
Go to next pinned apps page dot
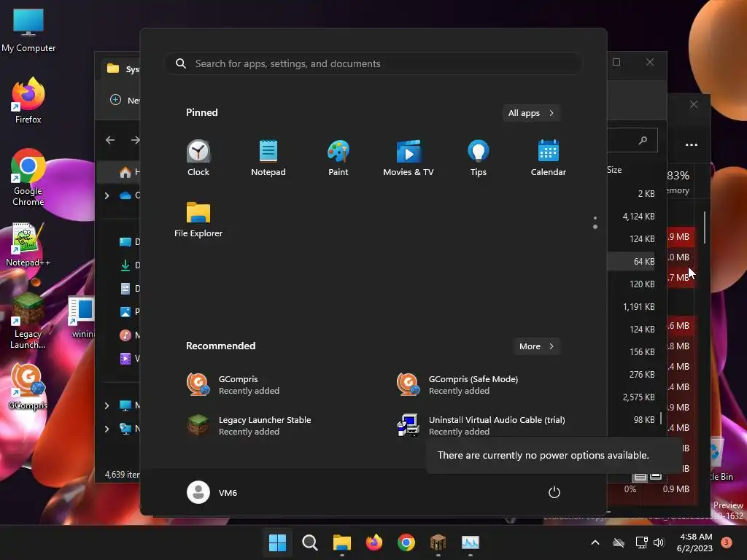pos(595,227)
